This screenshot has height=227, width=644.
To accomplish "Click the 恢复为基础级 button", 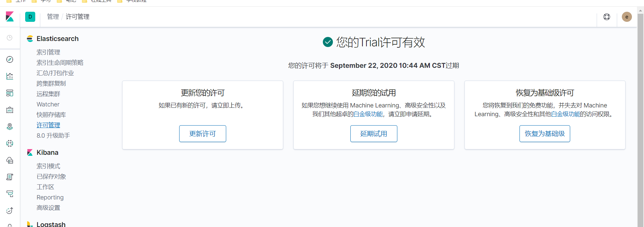I will (x=545, y=134).
